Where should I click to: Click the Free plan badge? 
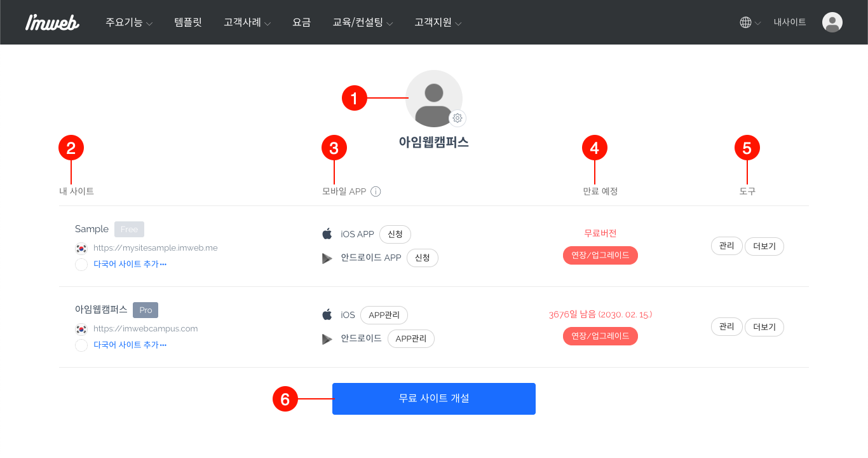129,229
